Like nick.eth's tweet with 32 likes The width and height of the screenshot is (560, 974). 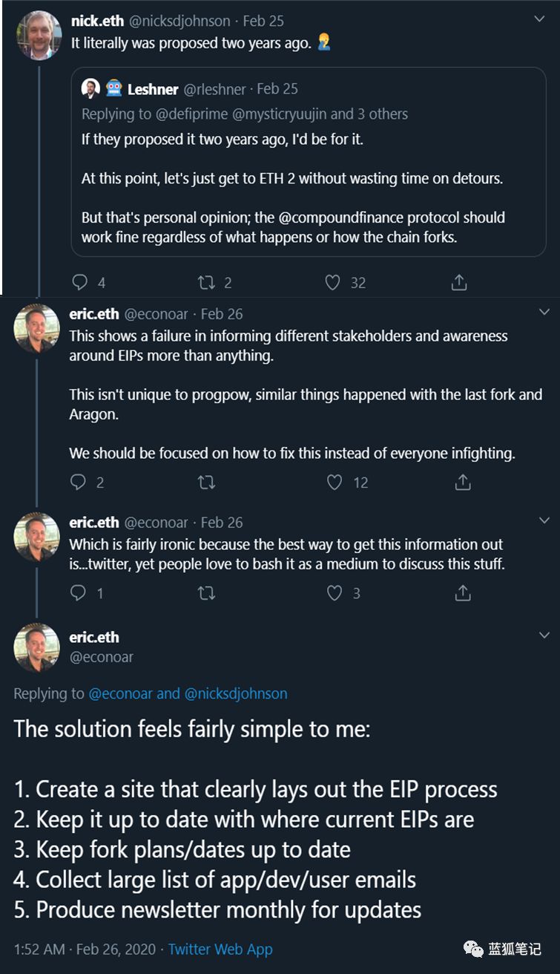(x=333, y=282)
